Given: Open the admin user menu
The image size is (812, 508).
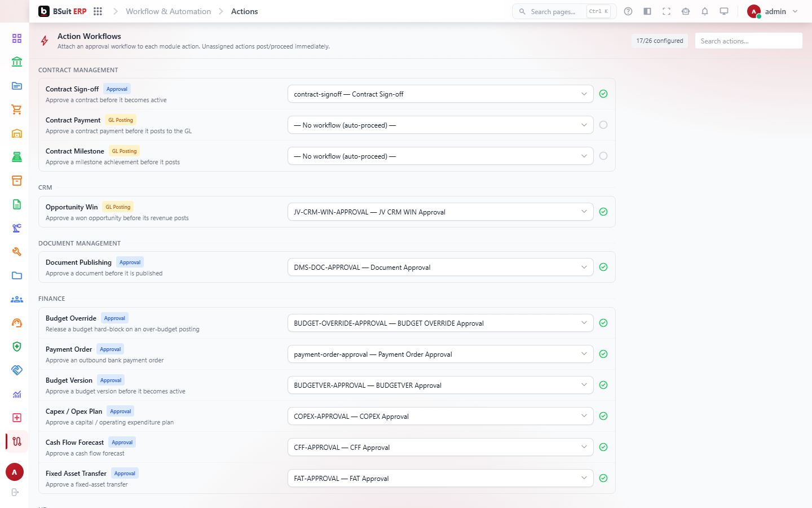Looking at the screenshot, I should point(773,11).
